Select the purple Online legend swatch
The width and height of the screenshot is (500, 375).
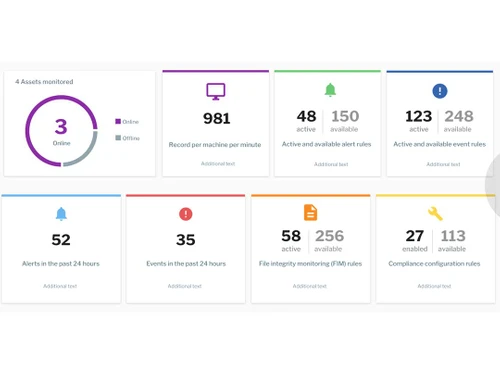(x=118, y=121)
